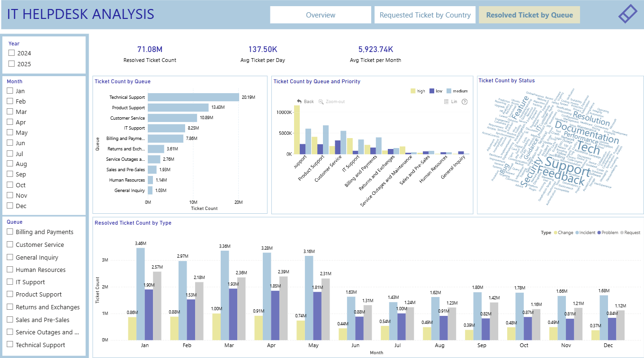Check the 2025 year filter
This screenshot has height=358, width=644.
tap(12, 64)
